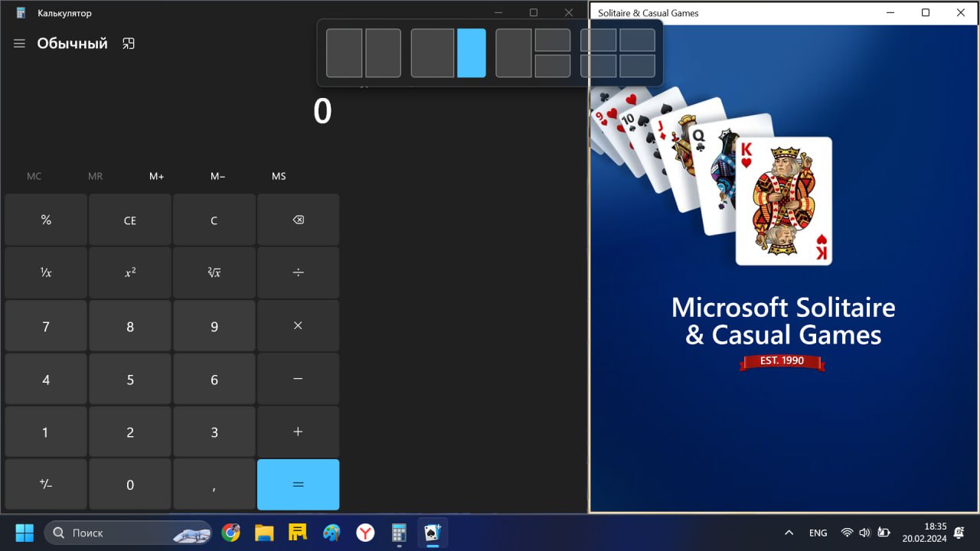The image size is (980, 551).
Task: Open Wi-Fi network tray icon
Action: [x=847, y=533]
